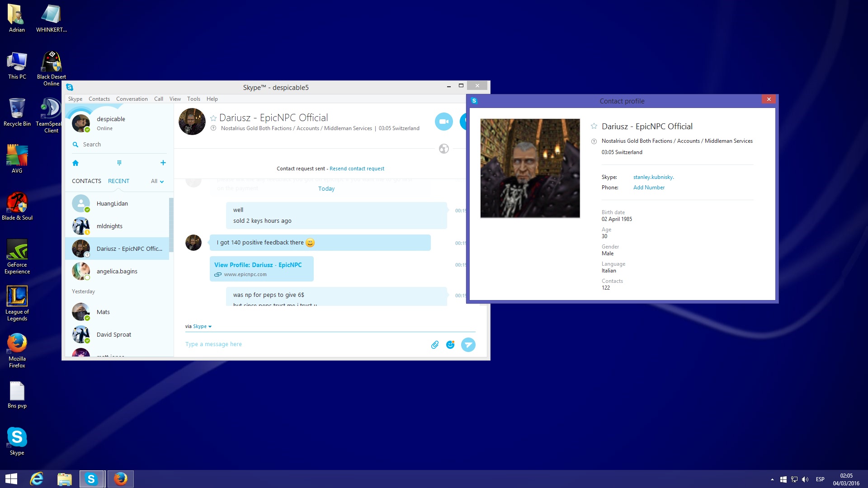Open View Profile: Dariusz - EpicNPC link

pyautogui.click(x=258, y=265)
